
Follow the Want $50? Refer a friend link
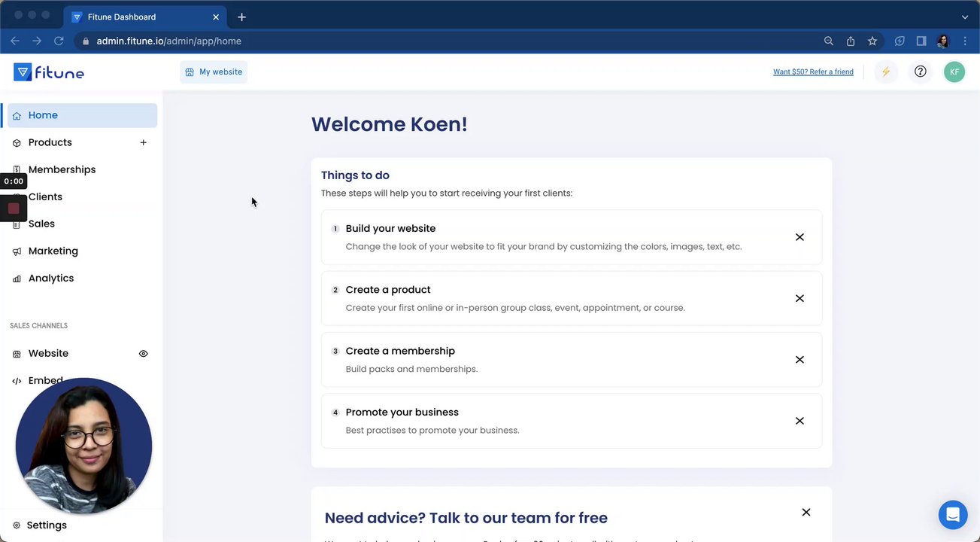pos(813,72)
